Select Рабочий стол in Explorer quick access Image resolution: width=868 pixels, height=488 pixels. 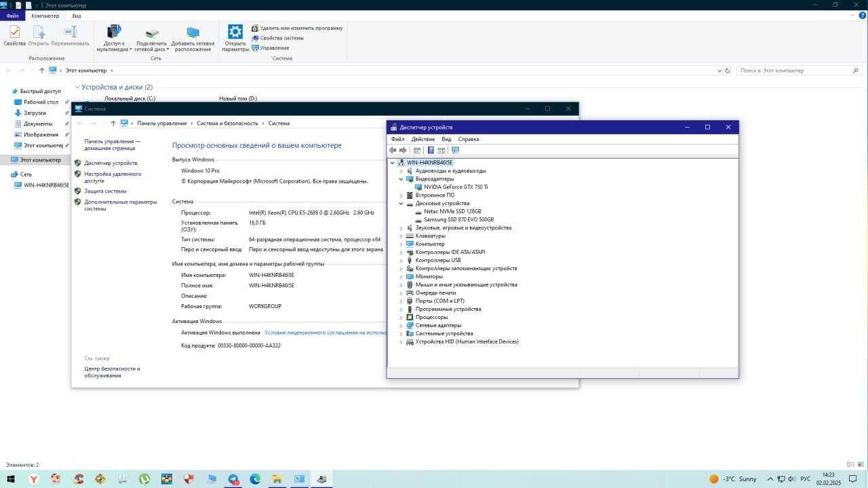pyautogui.click(x=41, y=102)
